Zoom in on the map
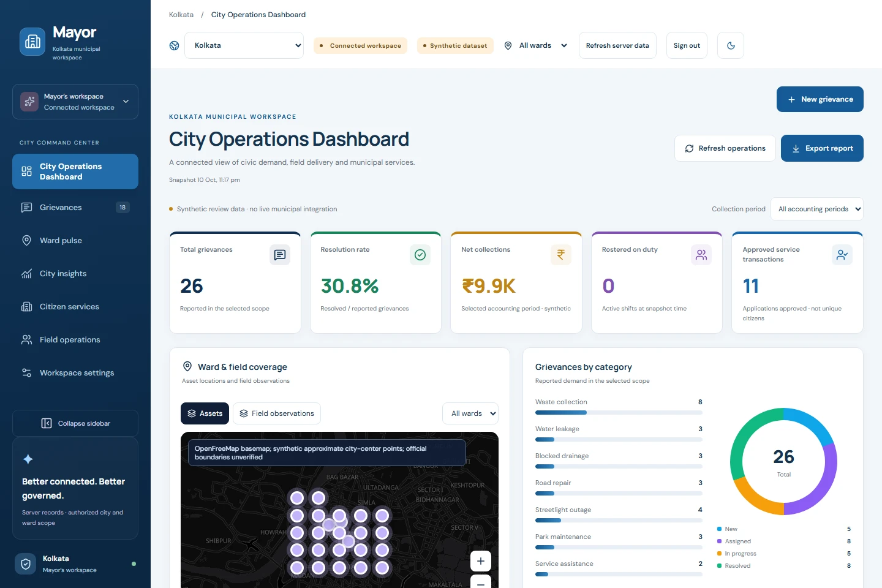882x588 pixels. (481, 561)
